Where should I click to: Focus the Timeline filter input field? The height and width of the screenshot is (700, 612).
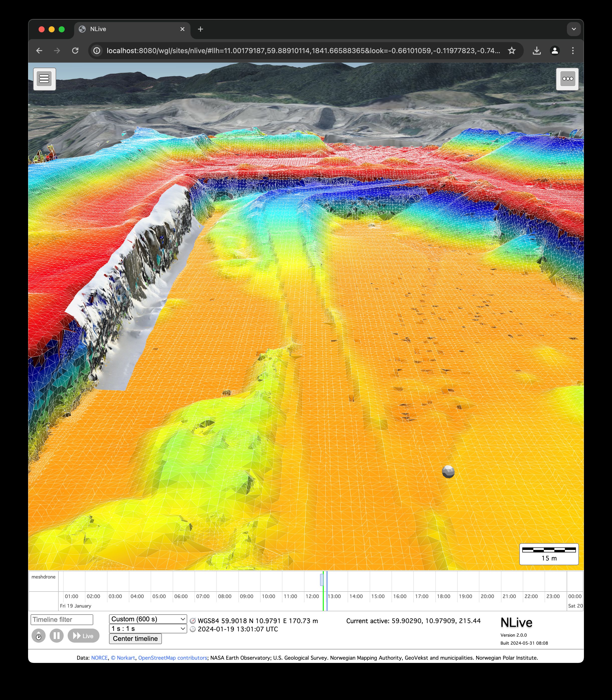click(62, 620)
